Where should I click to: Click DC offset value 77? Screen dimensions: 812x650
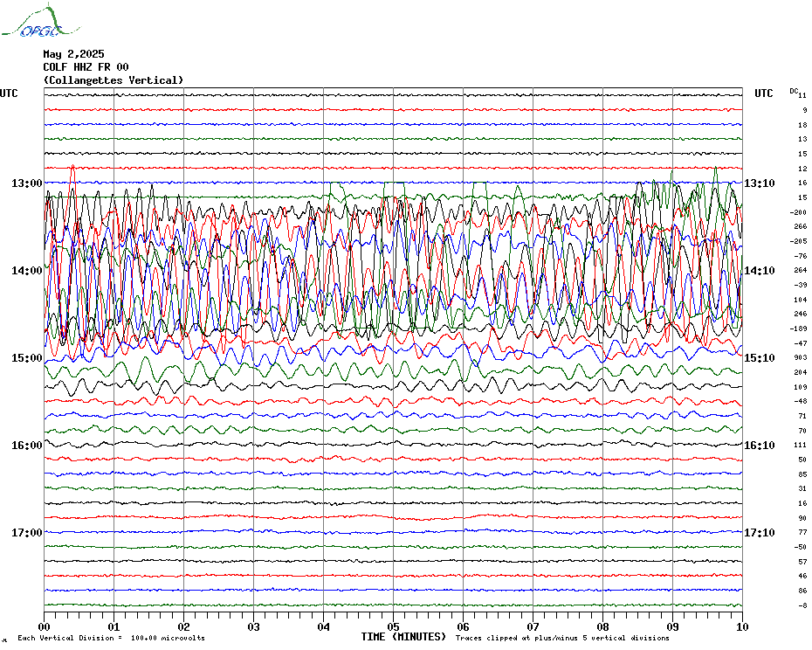(x=802, y=532)
